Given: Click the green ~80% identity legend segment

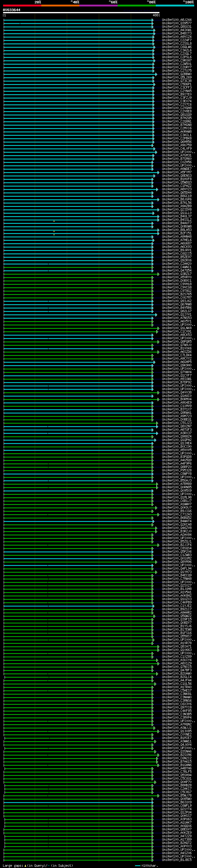Looking at the screenshot, I should (137, 6).
